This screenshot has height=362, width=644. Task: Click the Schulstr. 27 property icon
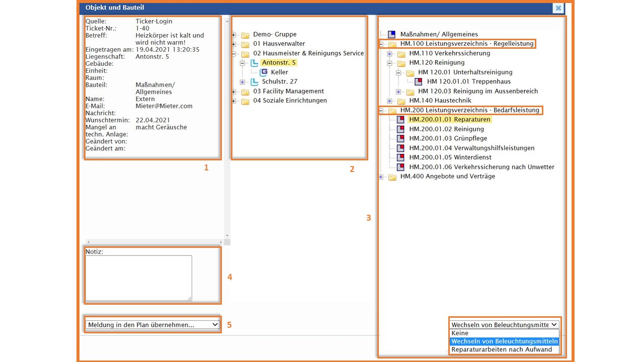[254, 81]
